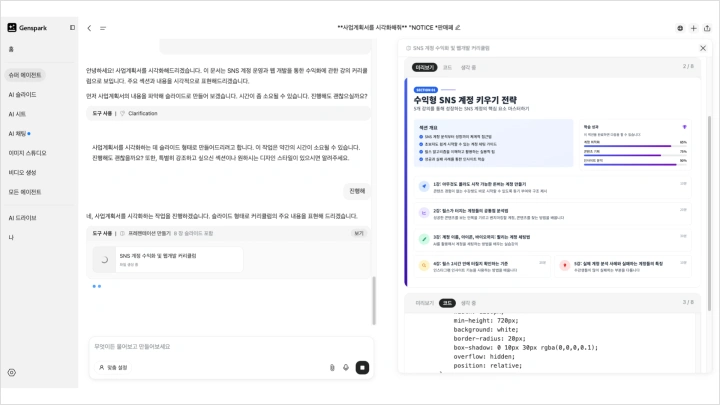720x405 pixels.
Task: Activate voice input with the microphone icon
Action: click(346, 367)
